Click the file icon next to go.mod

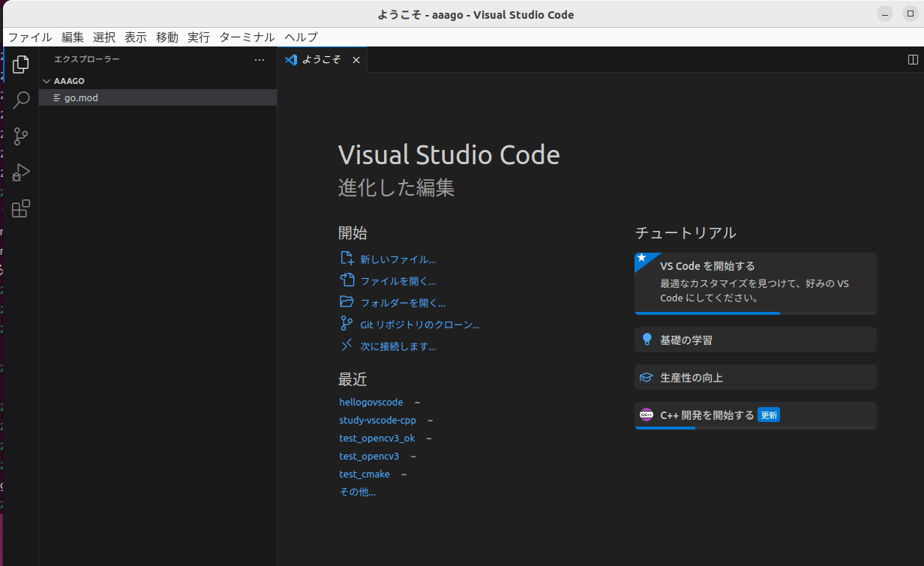57,97
